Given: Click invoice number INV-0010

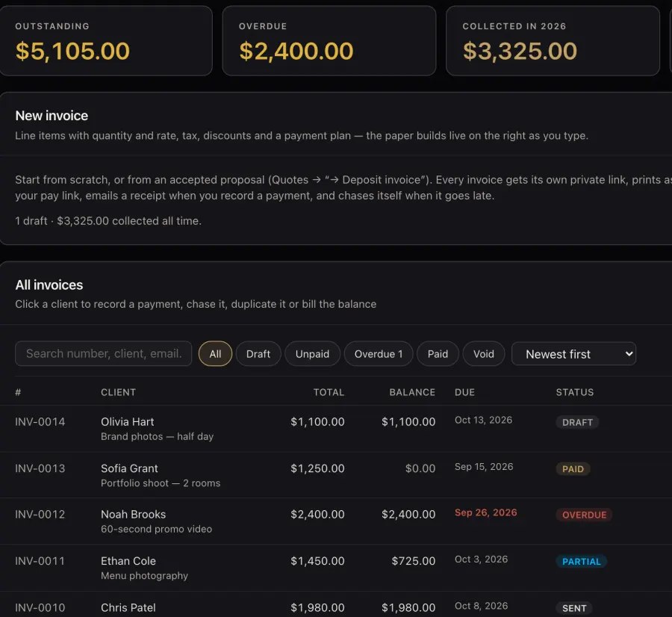Looking at the screenshot, I should pos(40,608).
